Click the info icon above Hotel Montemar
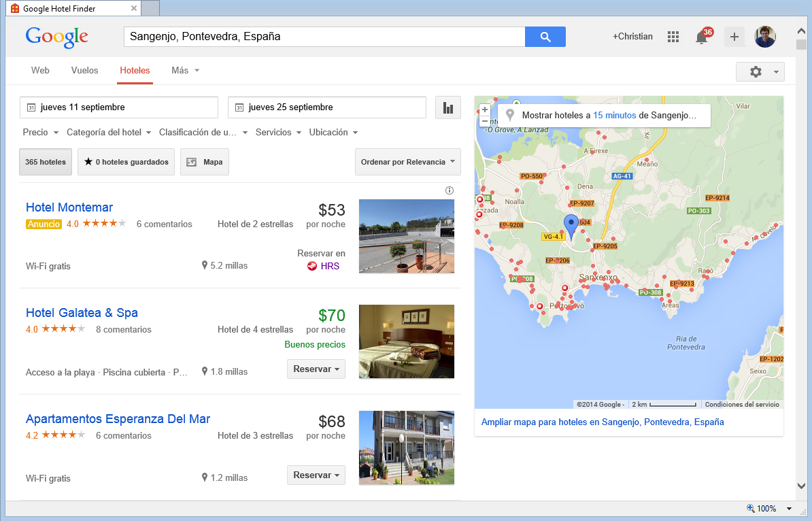 pyautogui.click(x=450, y=190)
